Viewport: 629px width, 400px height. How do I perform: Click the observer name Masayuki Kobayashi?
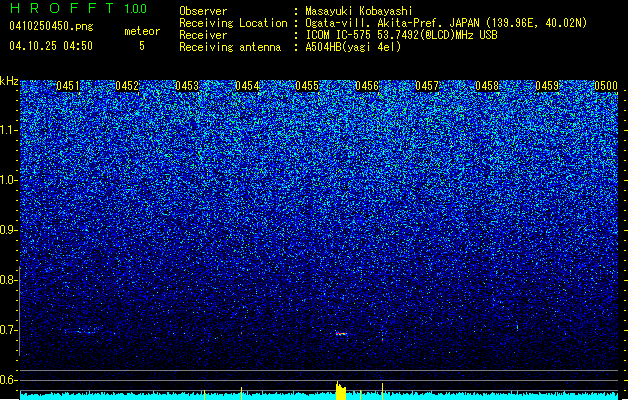click(358, 11)
